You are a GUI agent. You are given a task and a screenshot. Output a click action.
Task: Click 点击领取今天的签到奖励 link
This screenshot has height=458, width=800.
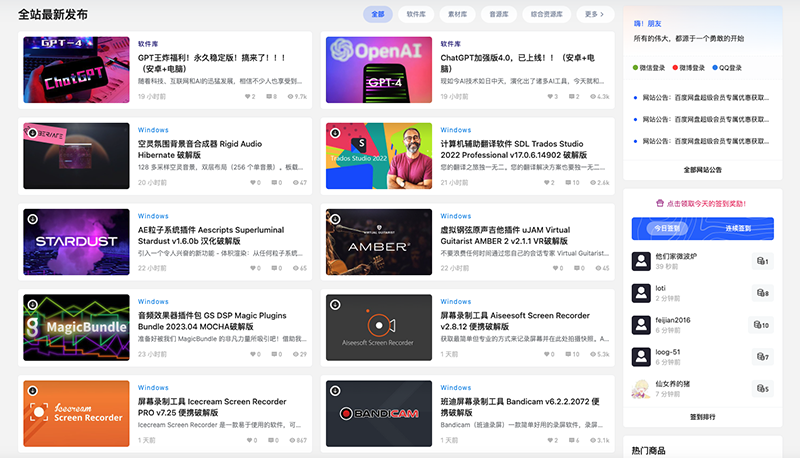point(702,203)
